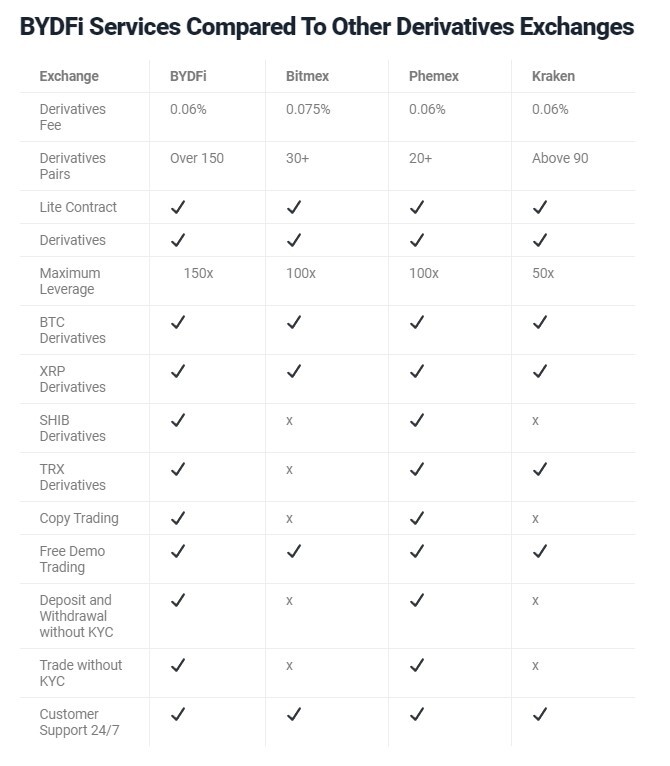Click Kraken Copy Trading x mark
This screenshot has width=670, height=766.
pyautogui.click(x=536, y=519)
